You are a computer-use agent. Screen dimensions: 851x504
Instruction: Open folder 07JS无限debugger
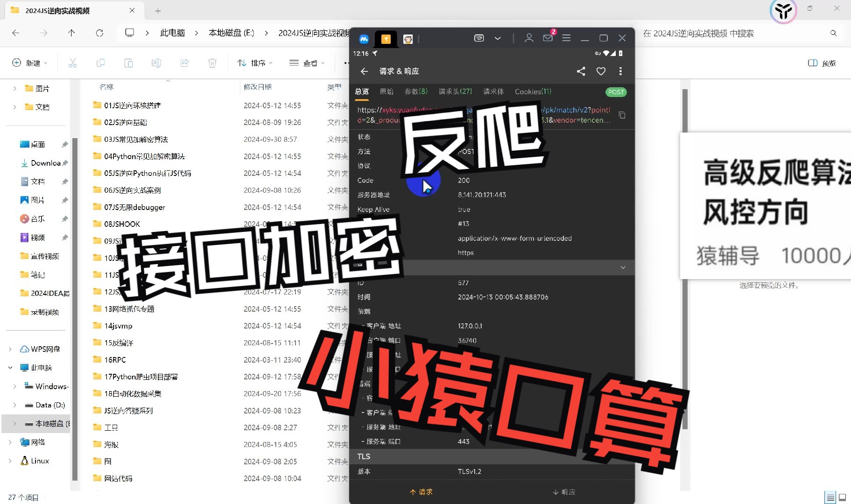point(134,207)
